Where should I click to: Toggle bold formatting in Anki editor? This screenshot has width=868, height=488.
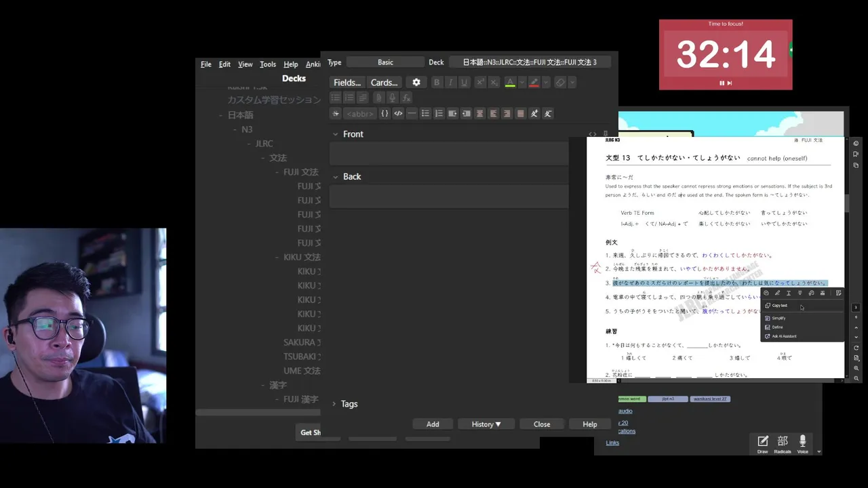click(437, 83)
